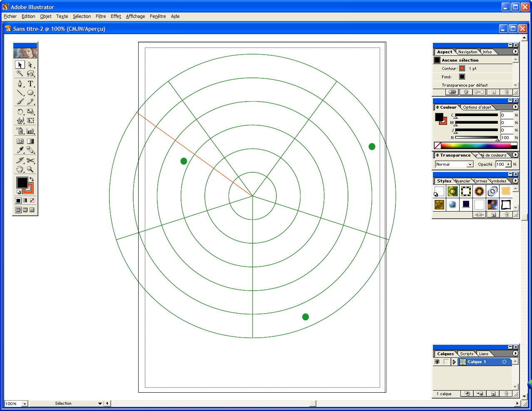Open the Filtre menu
This screenshot has height=411, width=532.
101,16
